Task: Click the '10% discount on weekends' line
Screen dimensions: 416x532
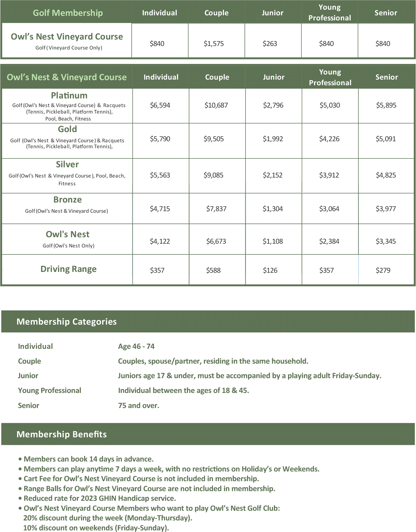Action: coord(96,528)
